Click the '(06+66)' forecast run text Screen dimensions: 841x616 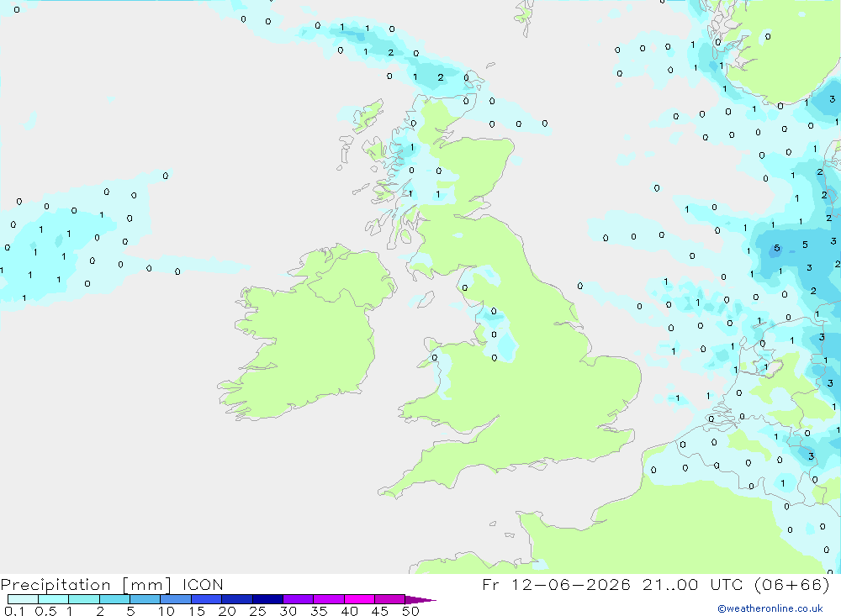click(x=791, y=584)
